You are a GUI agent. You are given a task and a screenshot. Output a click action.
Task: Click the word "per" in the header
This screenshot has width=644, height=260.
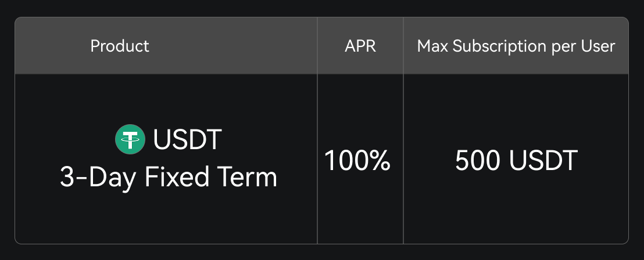coord(563,47)
